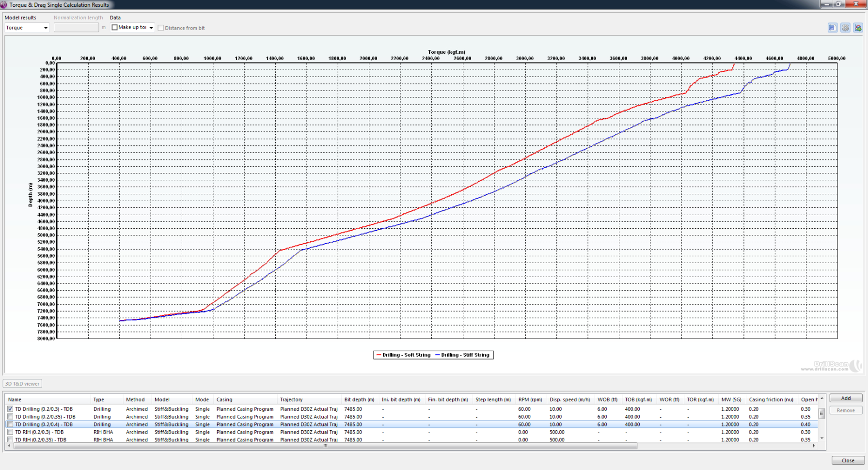Click the Close button

click(x=848, y=460)
